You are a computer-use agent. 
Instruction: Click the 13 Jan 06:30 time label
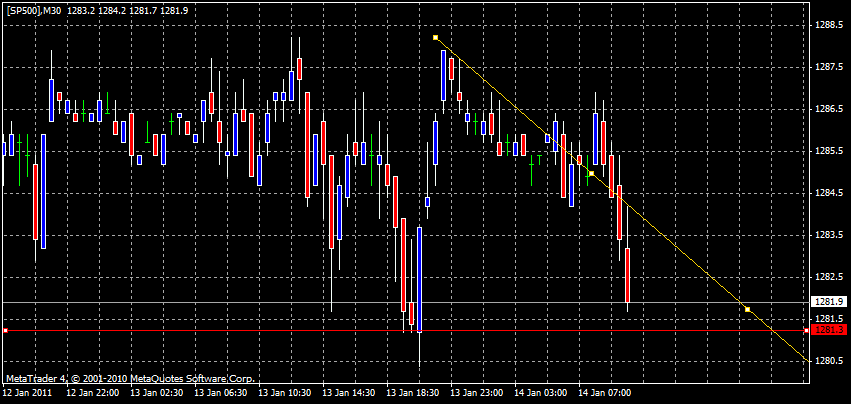(x=219, y=392)
